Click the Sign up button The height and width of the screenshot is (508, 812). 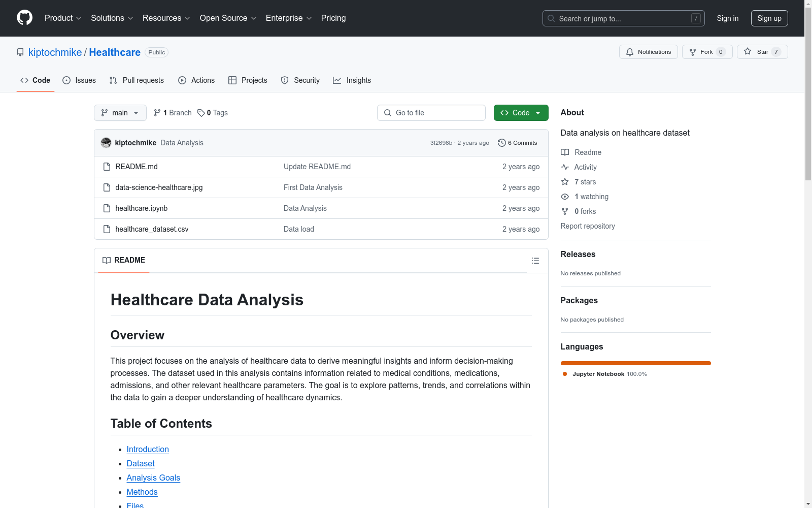point(769,18)
